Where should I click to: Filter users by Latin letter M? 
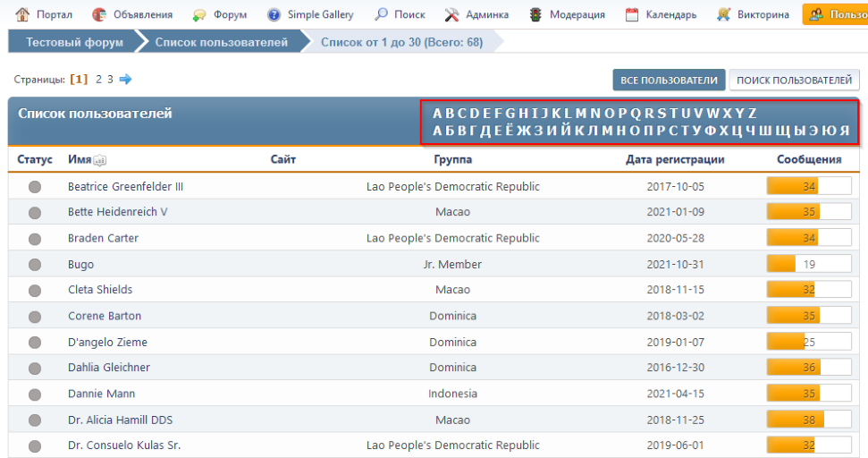tap(580, 114)
